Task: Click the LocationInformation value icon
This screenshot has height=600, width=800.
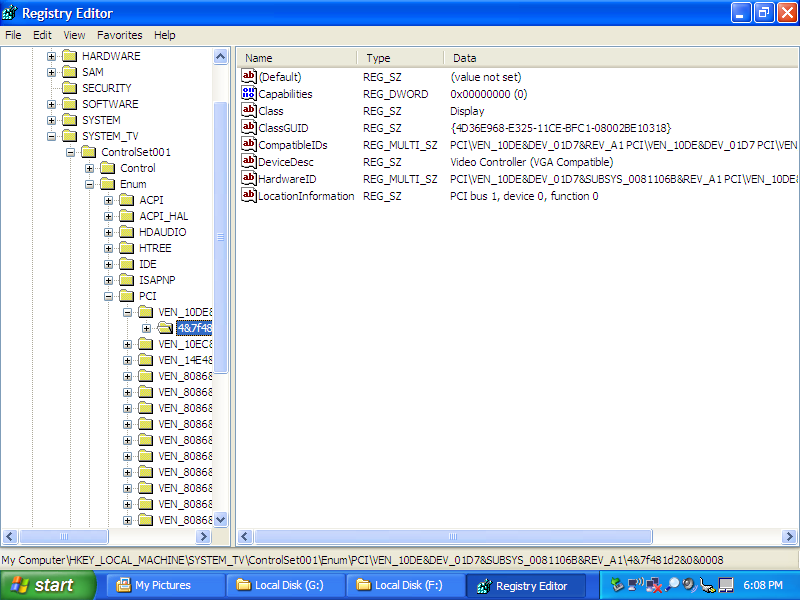Action: pos(248,195)
